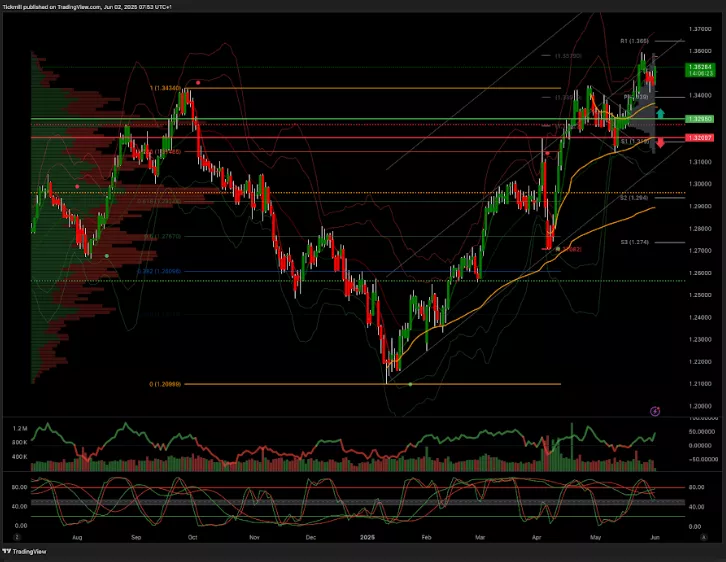Select the Fibonacci 0 (1.20999) level label
726x562 pixels.
click(x=165, y=384)
